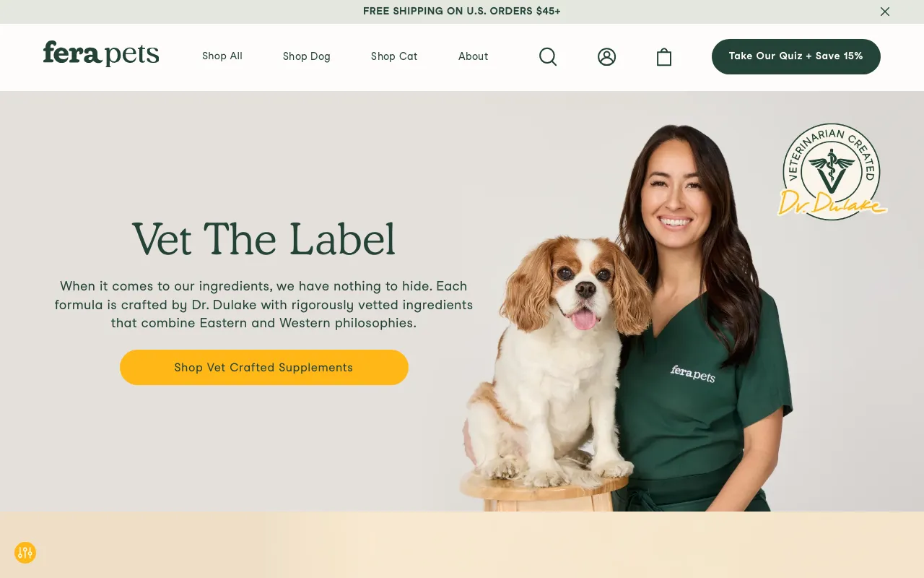Open the Shop Cat menu

[x=394, y=56]
